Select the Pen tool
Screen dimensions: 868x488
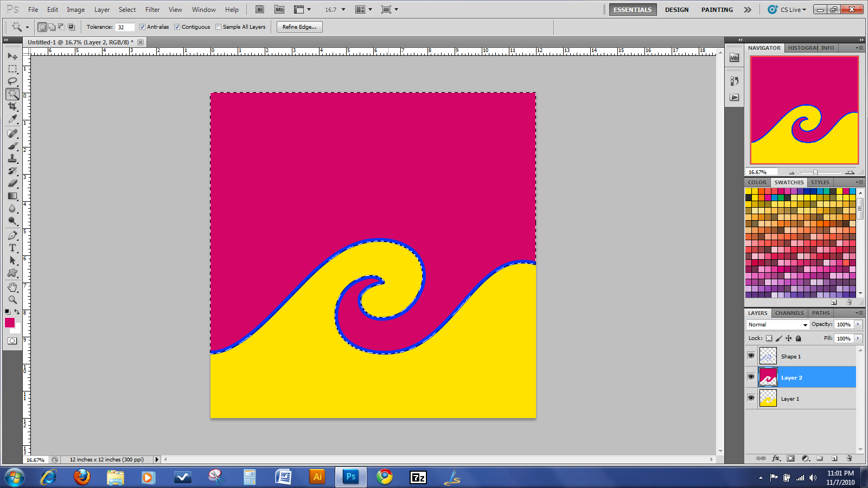(12, 235)
